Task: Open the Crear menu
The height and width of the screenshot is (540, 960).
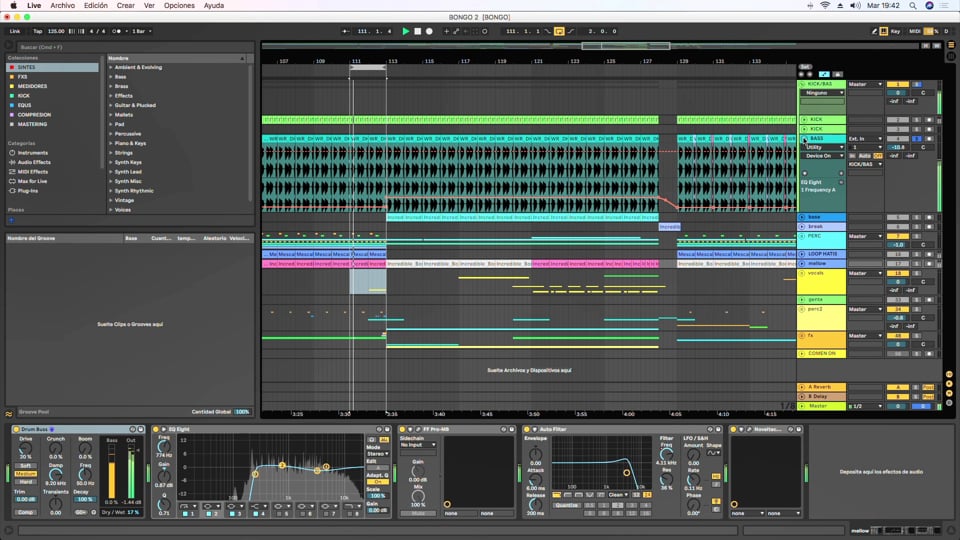Action: coord(126,6)
